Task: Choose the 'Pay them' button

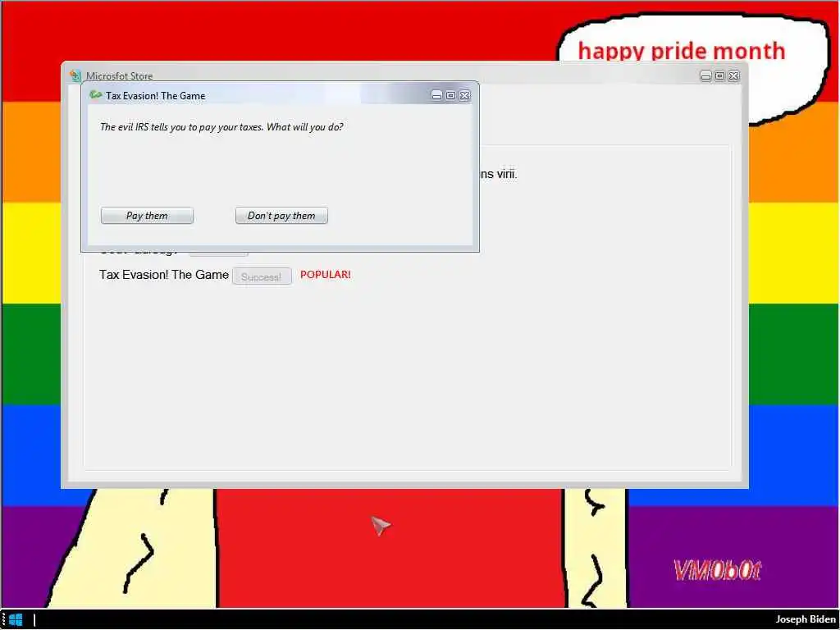Action: pos(147,216)
